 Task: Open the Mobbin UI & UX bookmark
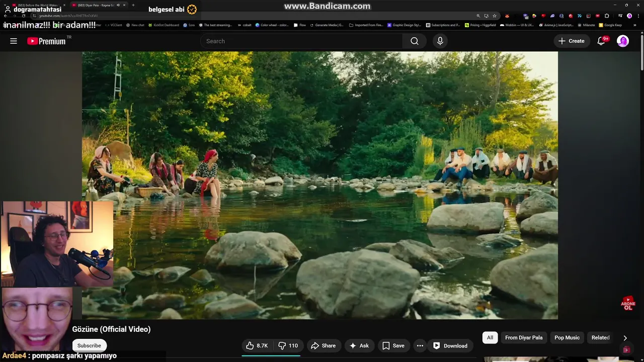[517, 25]
